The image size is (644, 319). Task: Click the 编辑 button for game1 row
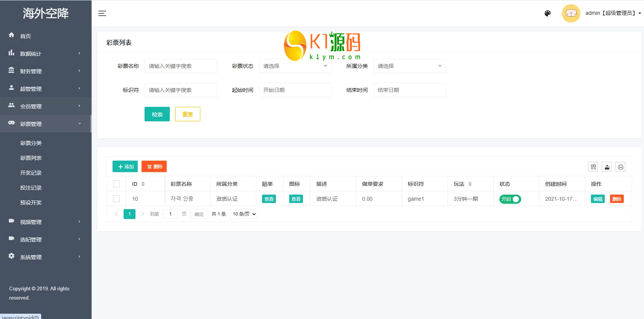[598, 199]
